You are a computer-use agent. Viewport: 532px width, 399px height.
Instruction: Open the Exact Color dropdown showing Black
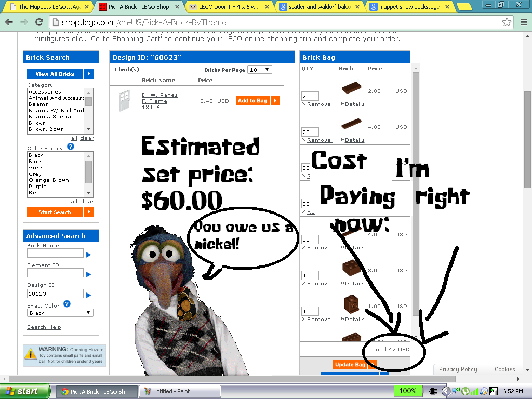coord(60,313)
